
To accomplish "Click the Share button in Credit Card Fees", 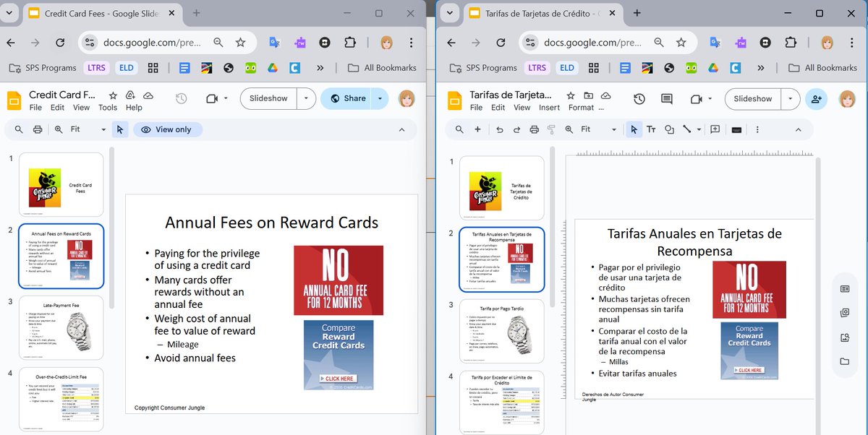I will click(x=346, y=98).
